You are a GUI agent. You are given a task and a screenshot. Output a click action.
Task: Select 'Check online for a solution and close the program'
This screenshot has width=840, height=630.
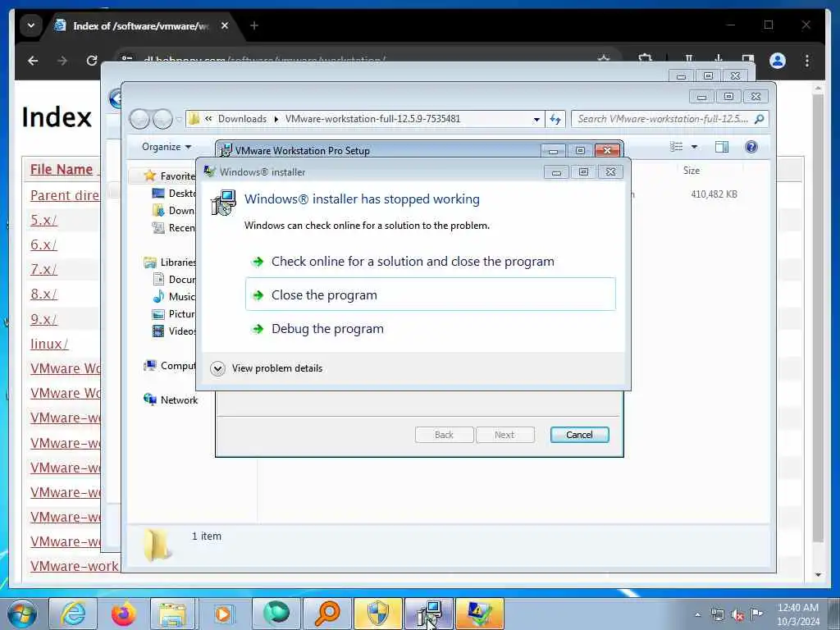click(413, 262)
